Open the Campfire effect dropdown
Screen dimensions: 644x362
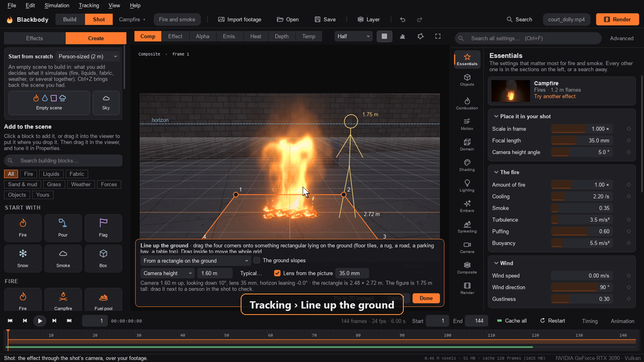pyautogui.click(x=132, y=19)
